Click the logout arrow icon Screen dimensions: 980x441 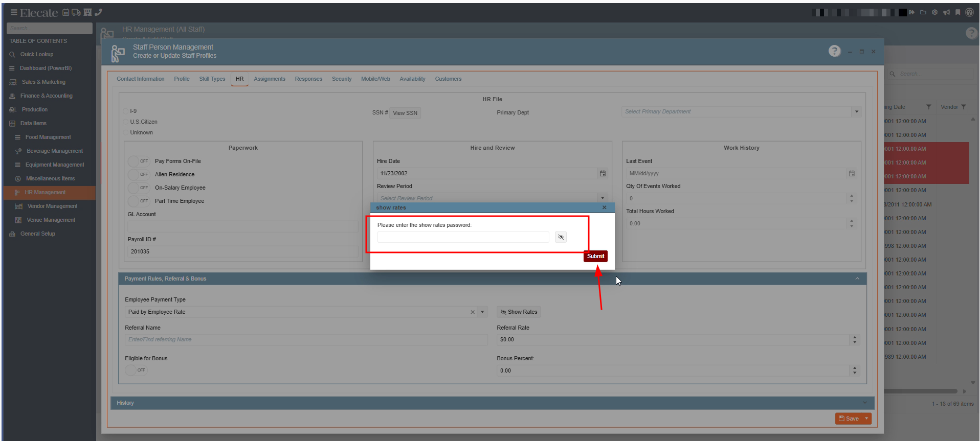(x=911, y=12)
